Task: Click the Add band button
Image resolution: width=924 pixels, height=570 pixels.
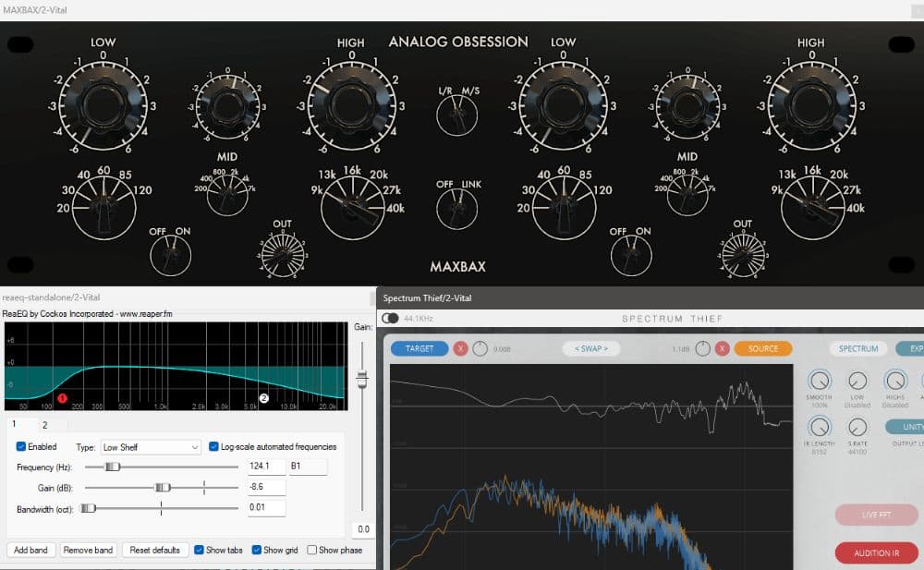Action: pos(31,551)
